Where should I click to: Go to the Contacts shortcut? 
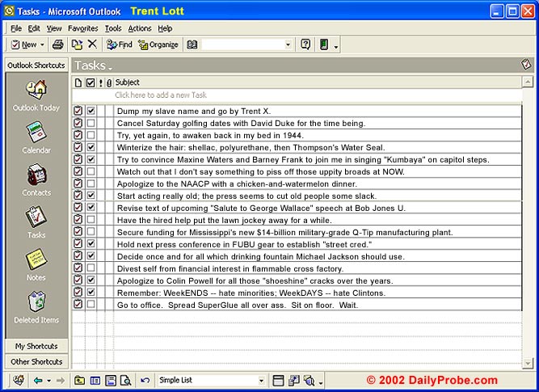coord(36,175)
